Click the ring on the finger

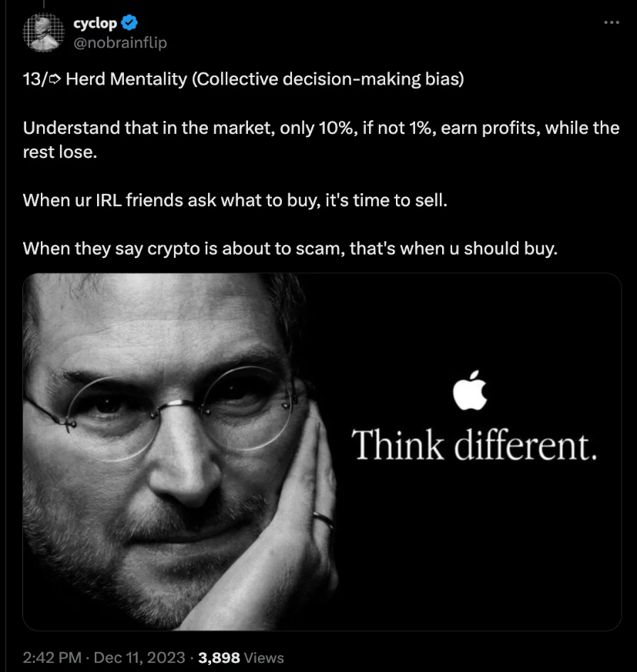[324, 520]
